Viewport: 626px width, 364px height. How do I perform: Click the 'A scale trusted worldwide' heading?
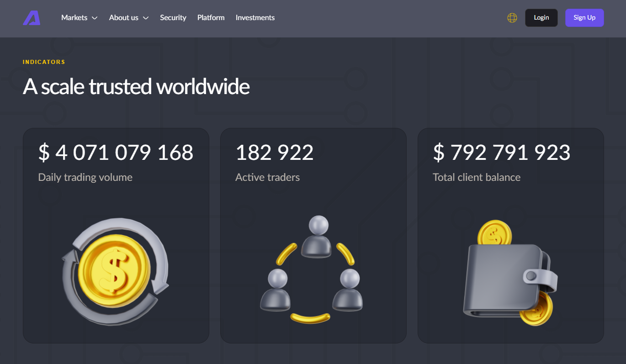136,86
